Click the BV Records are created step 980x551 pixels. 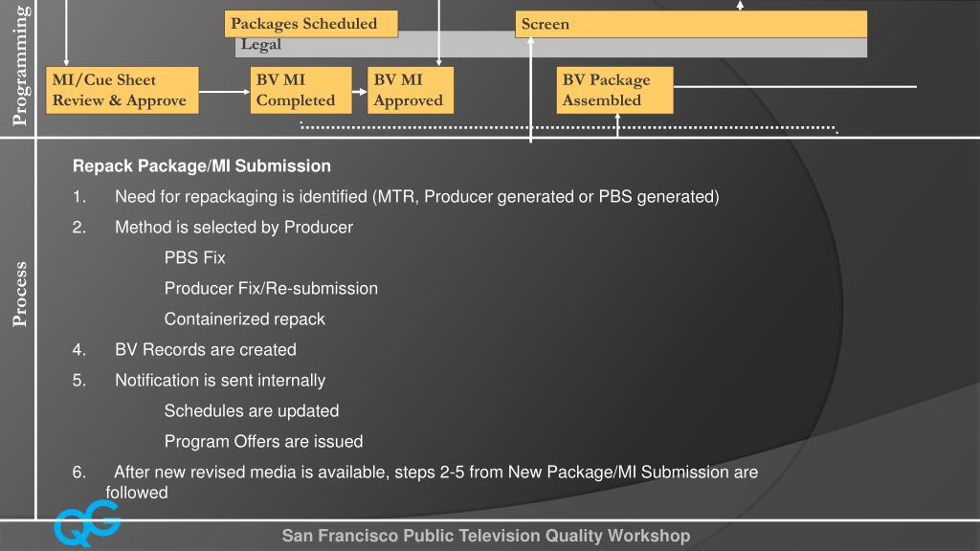click(205, 349)
